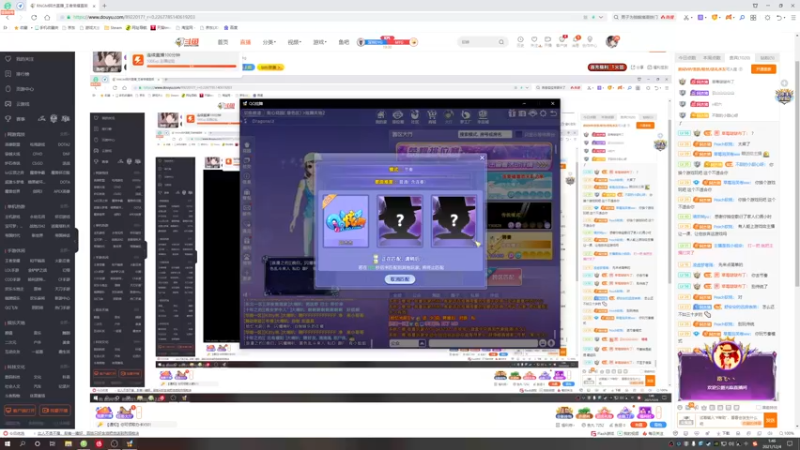Select the middle mystery silhouette card

point(399,220)
